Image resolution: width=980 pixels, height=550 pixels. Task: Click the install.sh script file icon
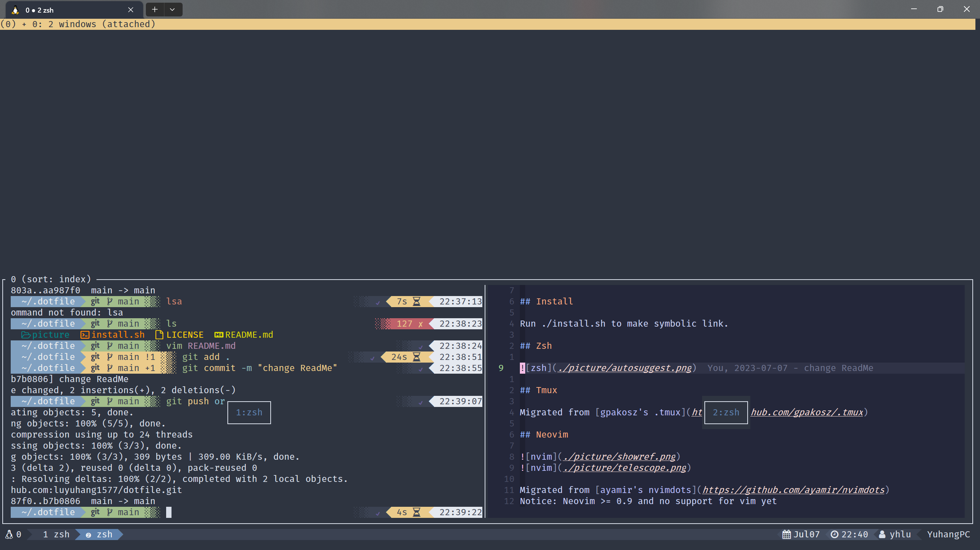(x=85, y=335)
